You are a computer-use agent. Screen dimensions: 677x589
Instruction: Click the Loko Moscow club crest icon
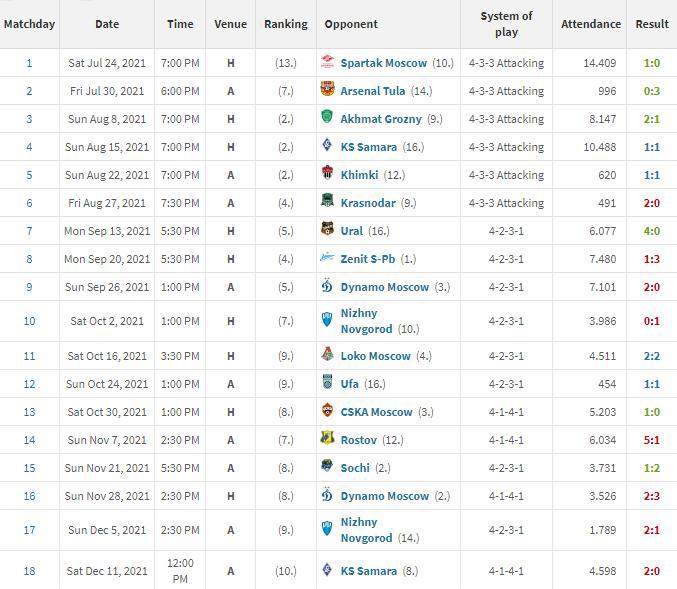[x=328, y=356]
